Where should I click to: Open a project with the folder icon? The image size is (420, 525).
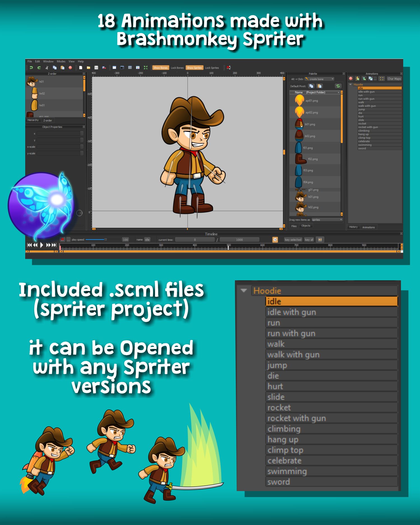[88, 68]
